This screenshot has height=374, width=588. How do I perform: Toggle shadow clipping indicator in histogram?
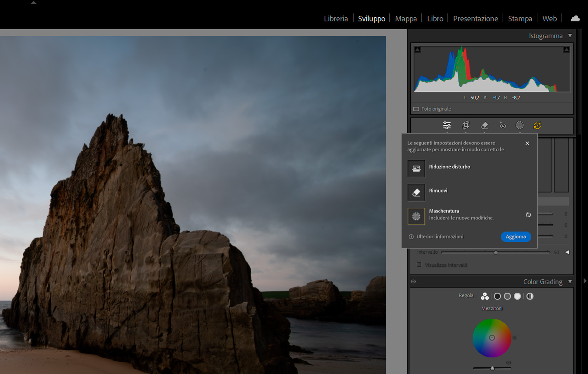tap(418, 49)
